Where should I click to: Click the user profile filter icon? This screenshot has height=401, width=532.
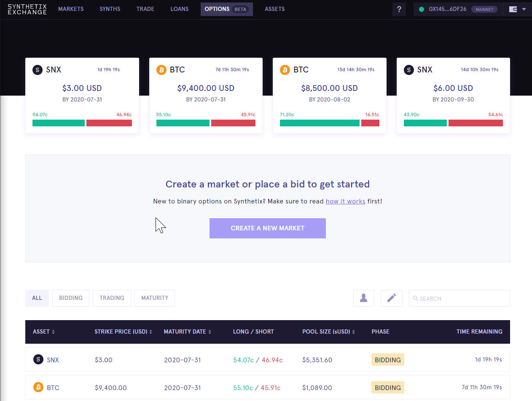(363, 298)
